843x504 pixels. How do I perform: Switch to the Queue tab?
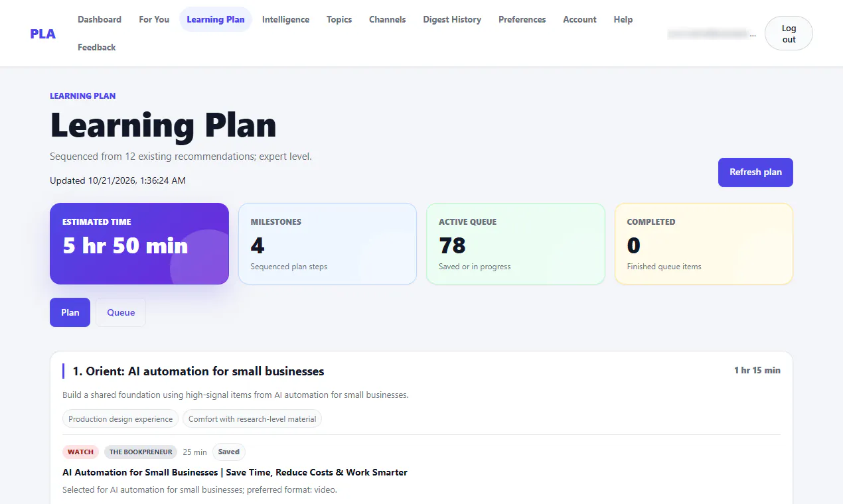tap(121, 312)
